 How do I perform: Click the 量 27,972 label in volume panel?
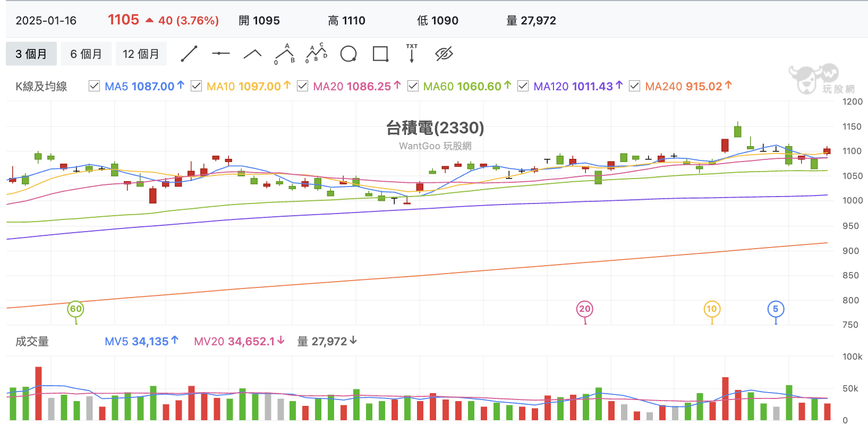327,342
